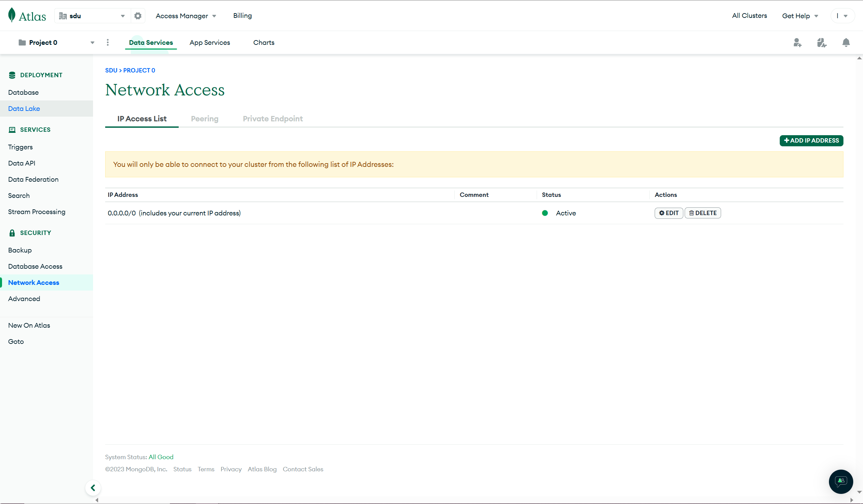The height and width of the screenshot is (504, 863).
Task: Click the horizontal scrollbar left arrow
Action: [97, 500]
